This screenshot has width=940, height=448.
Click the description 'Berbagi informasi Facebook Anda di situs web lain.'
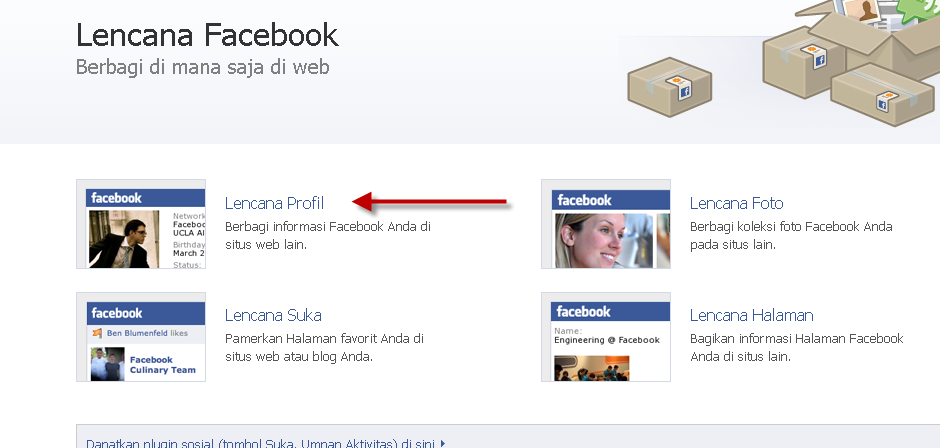328,236
